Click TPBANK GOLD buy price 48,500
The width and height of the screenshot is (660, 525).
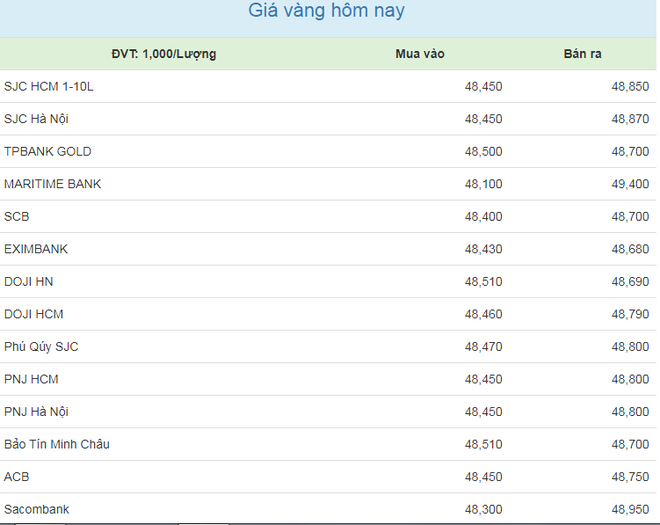pyautogui.click(x=484, y=152)
